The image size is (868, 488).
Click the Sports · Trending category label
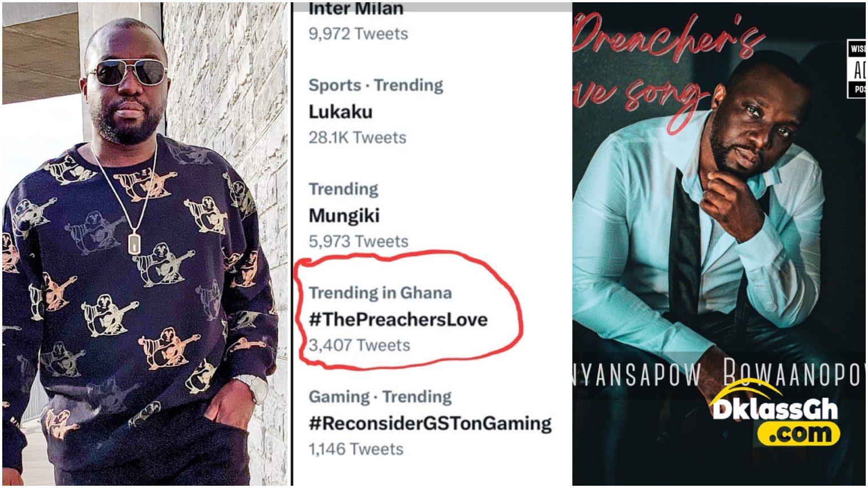click(376, 85)
